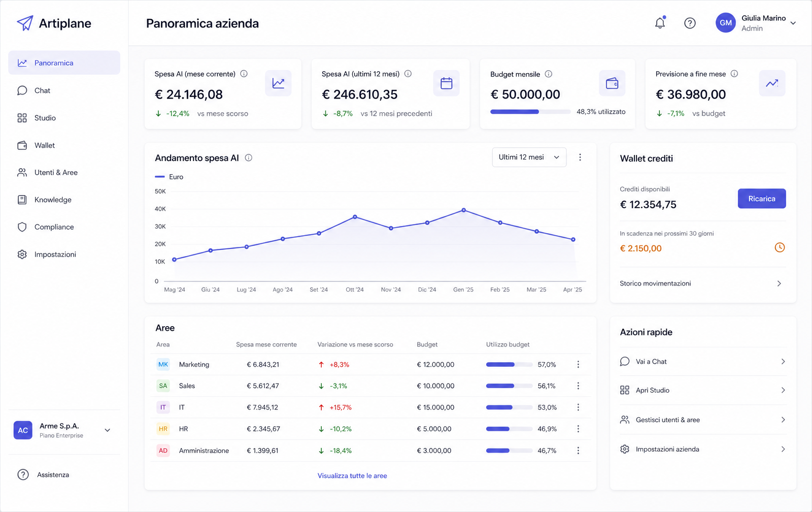Click info icon next to Budget mensile
Screen dimensions: 812x512
(549, 74)
